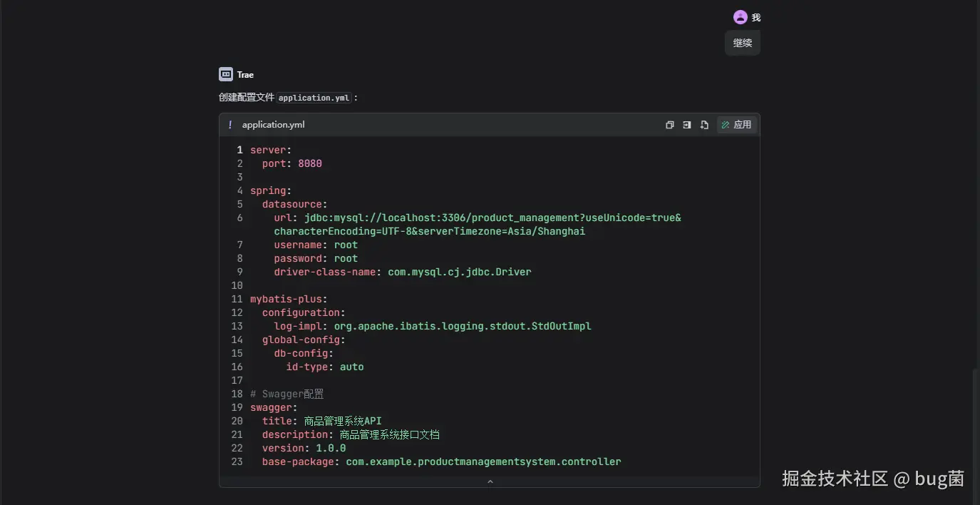Click the 'id-type: auto' line

325,367
